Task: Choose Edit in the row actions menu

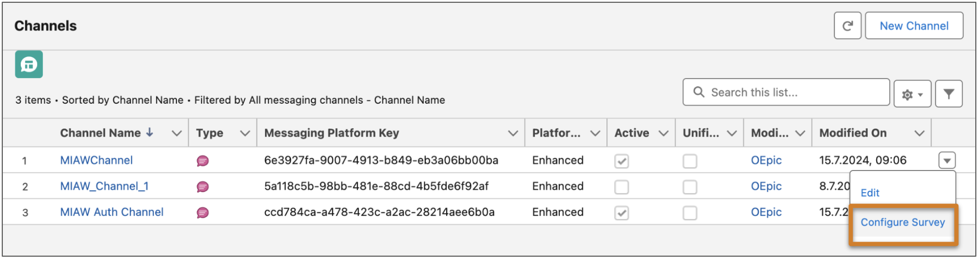Action: tap(870, 193)
